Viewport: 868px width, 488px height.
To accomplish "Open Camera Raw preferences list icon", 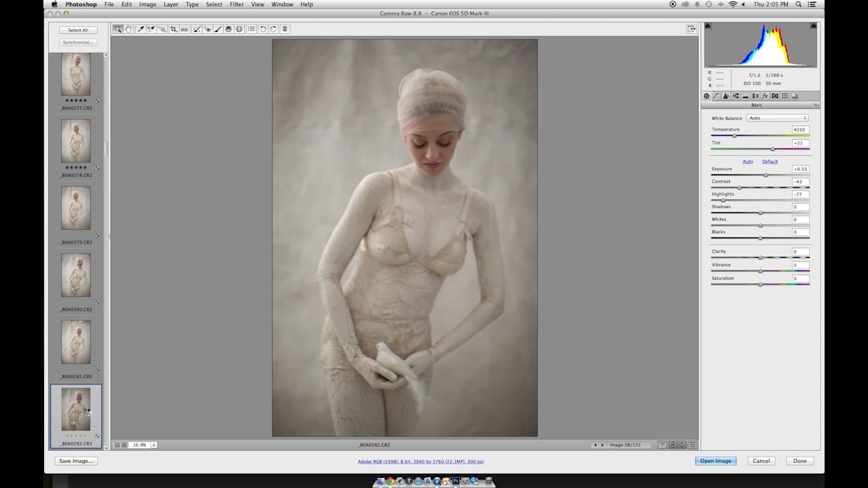I will (x=252, y=29).
